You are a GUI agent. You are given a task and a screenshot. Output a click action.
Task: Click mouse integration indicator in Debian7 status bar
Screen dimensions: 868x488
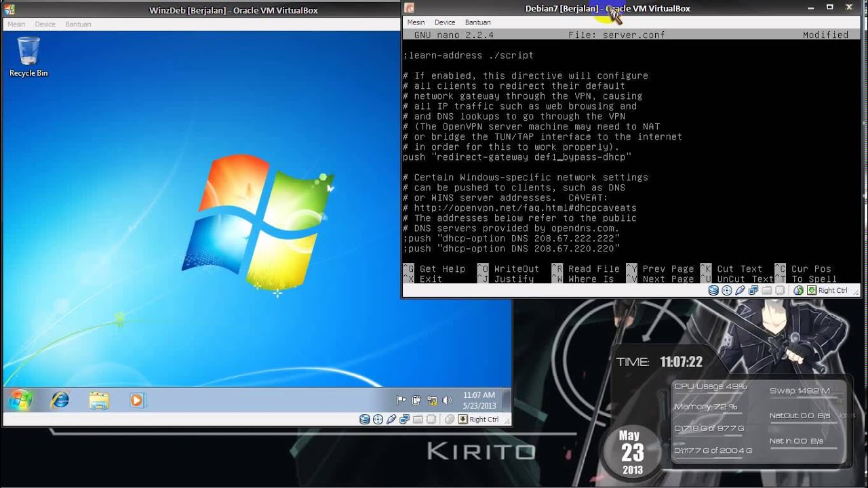799,290
